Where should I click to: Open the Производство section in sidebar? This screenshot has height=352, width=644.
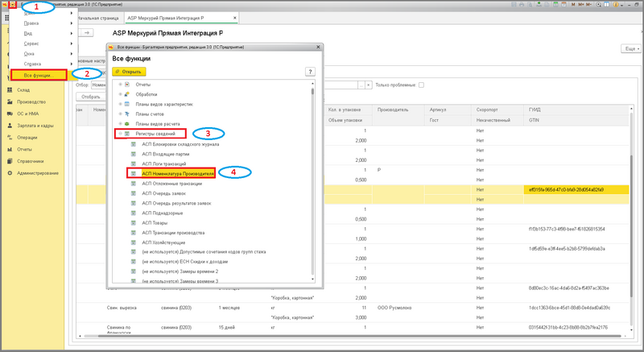(31, 101)
